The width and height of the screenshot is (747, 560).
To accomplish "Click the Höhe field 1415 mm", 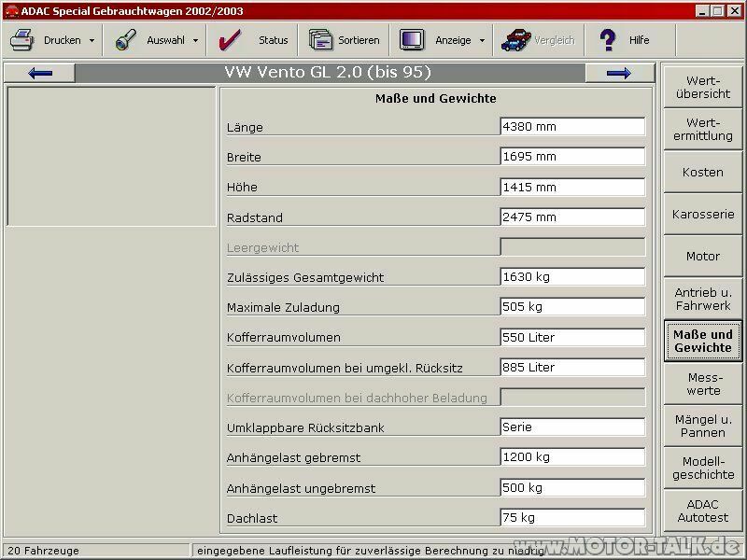I will click(x=572, y=188).
